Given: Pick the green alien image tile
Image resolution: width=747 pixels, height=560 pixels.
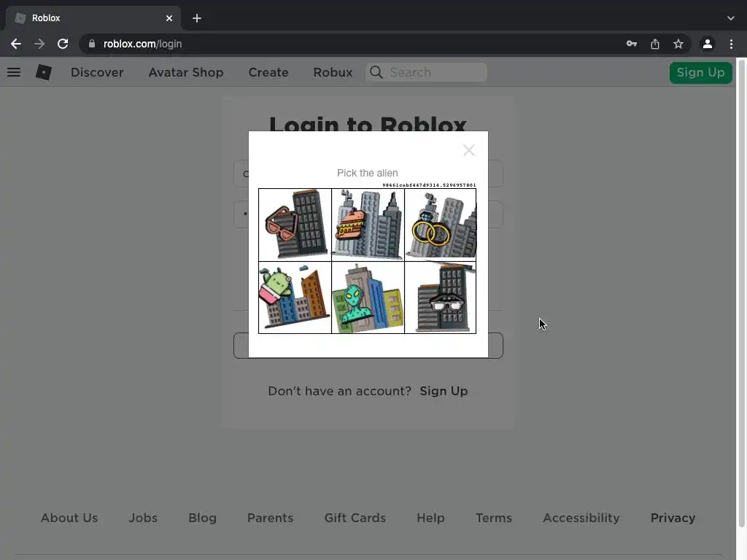Looking at the screenshot, I should [x=368, y=297].
